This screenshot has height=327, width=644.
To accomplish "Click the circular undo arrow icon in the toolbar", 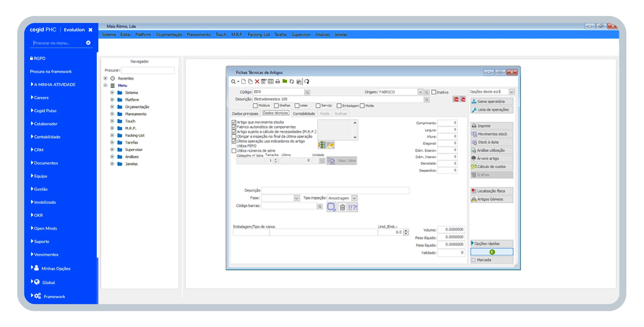I will (307, 82).
